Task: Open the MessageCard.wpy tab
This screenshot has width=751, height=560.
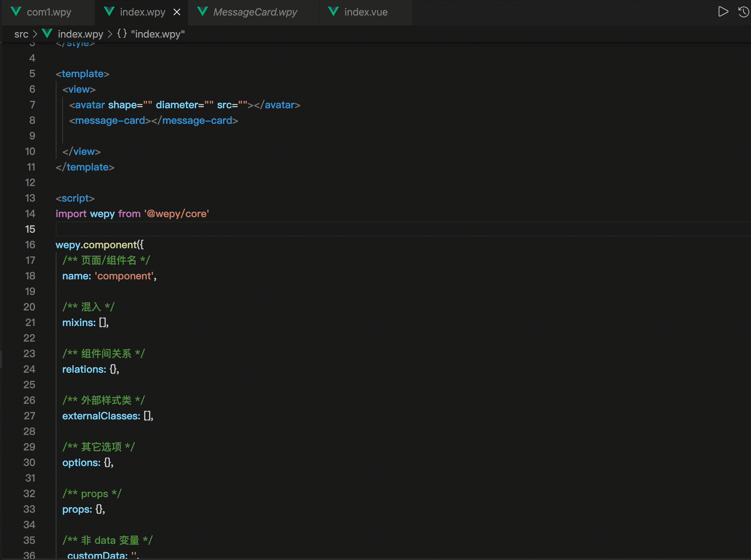Action: point(255,12)
